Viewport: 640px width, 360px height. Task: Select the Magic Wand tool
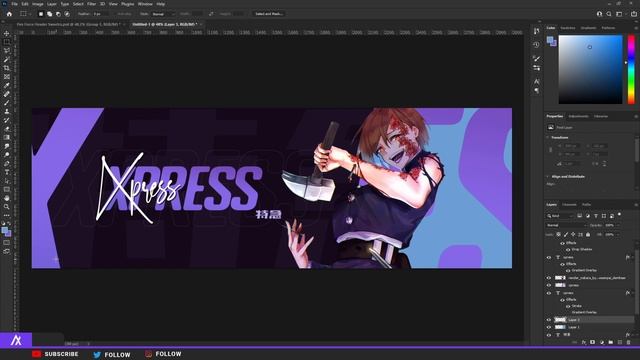coord(7,59)
